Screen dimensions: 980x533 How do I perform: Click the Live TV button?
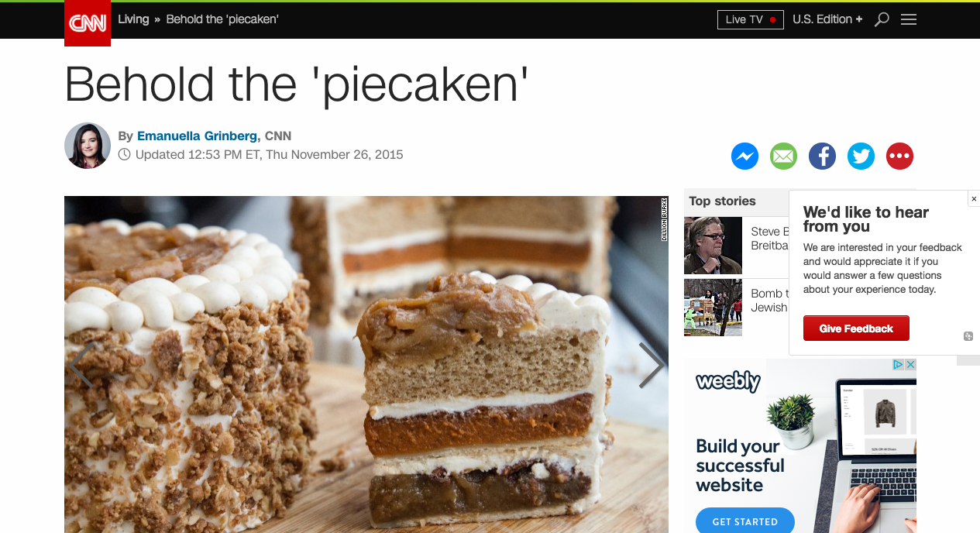(750, 19)
